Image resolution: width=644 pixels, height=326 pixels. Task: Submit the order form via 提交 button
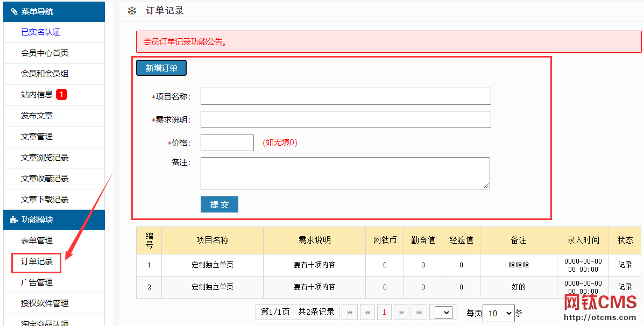pyautogui.click(x=219, y=204)
